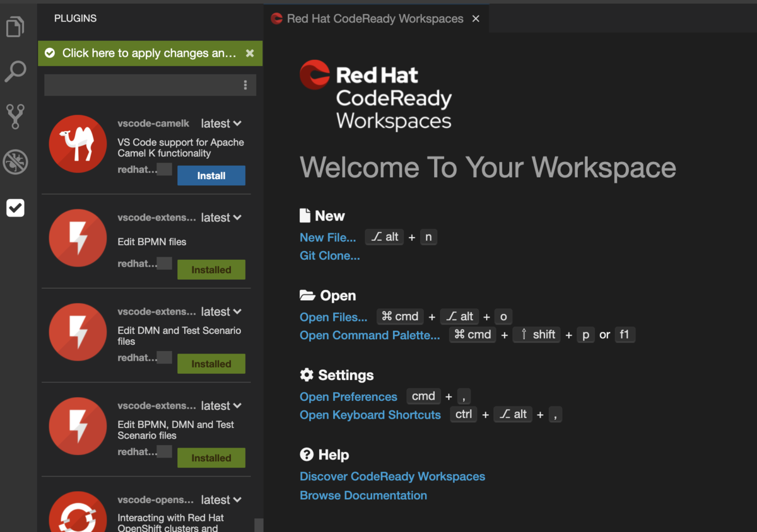The width and height of the screenshot is (757, 532).
Task: Click the Red Hat logo on welcome page
Action: [314, 75]
